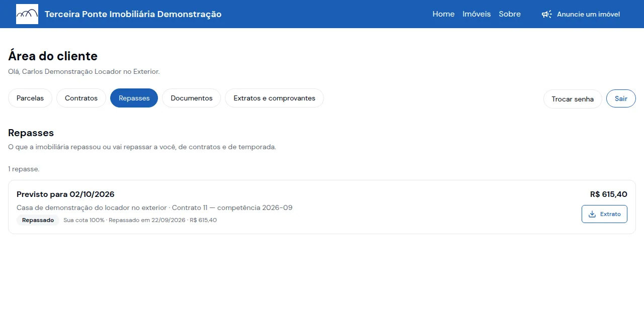The height and width of the screenshot is (317, 644).
Task: Click the Trocar senha button
Action: (573, 99)
